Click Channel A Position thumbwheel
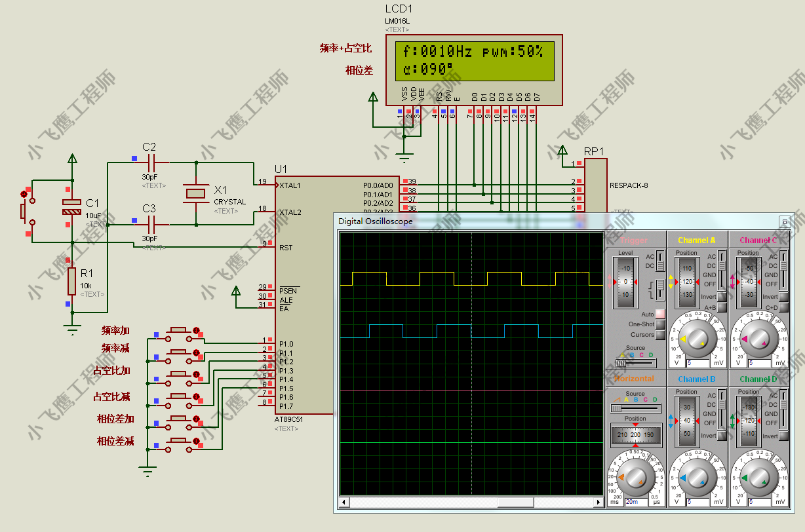The image size is (805, 532). pos(686,282)
